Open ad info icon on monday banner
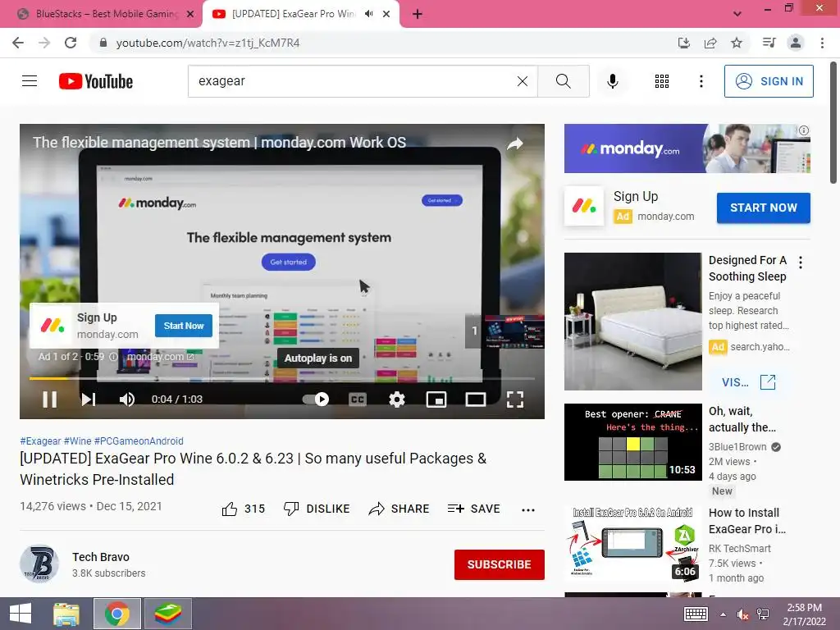Viewport: 840px width, 630px height. [804, 130]
